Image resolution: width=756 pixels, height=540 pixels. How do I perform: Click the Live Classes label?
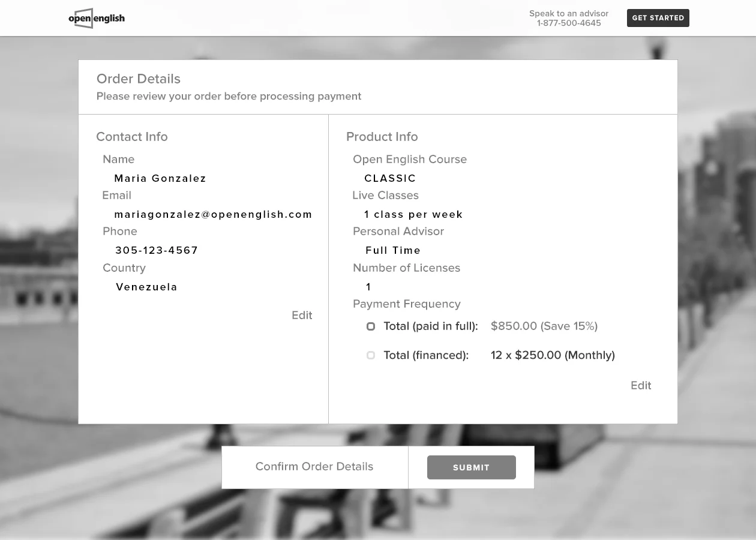coord(386,195)
